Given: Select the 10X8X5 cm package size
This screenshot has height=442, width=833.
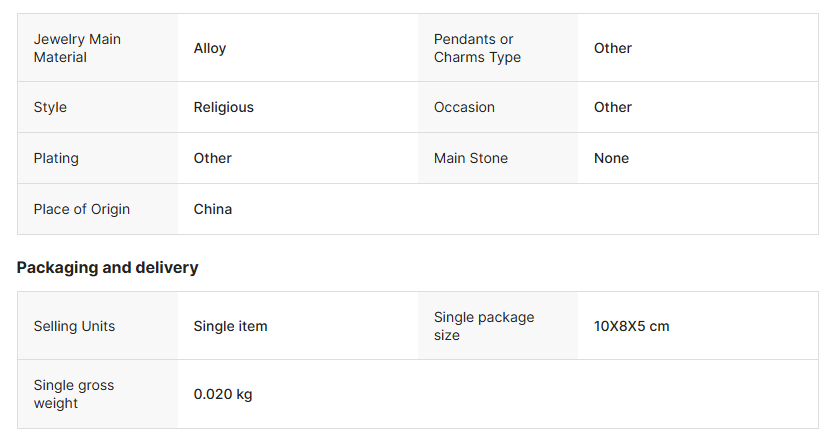Looking at the screenshot, I should point(632,326).
